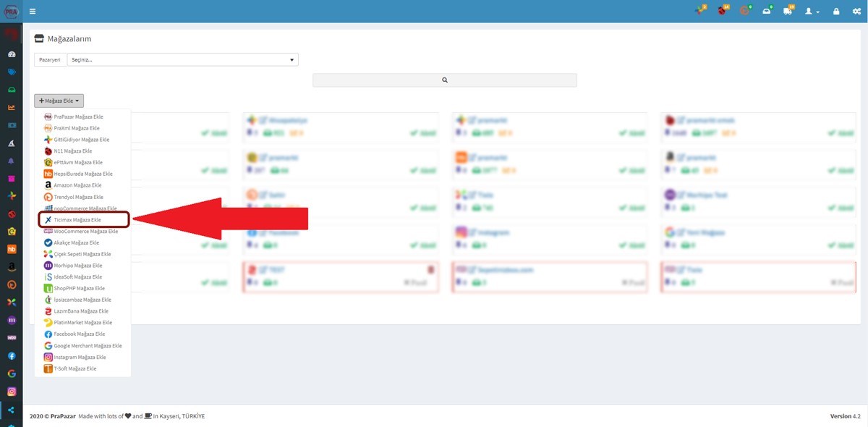Click the padlock lock-screen icon
The image size is (868, 427).
click(836, 12)
